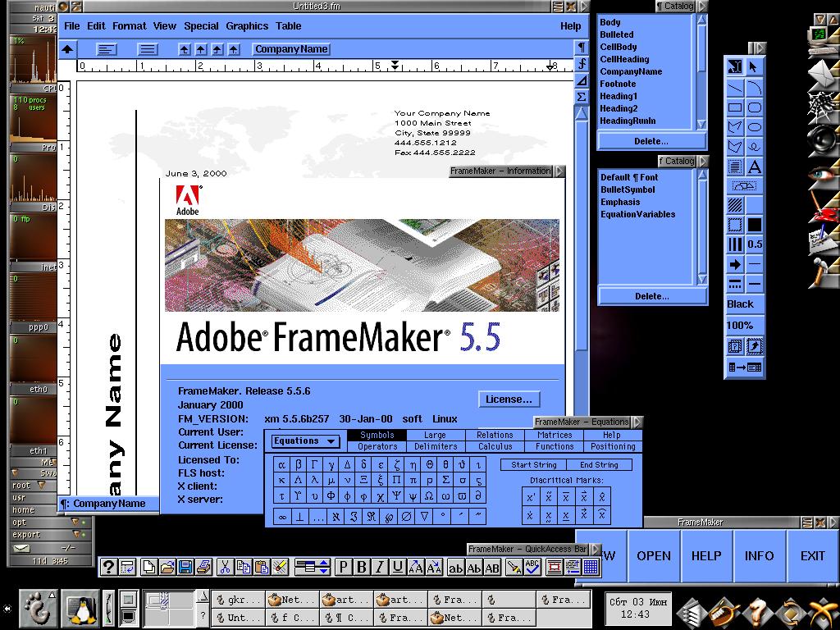The height and width of the screenshot is (630, 840).
Task: Toggle Bold formatting in QuickAccess Bar
Action: [x=362, y=567]
